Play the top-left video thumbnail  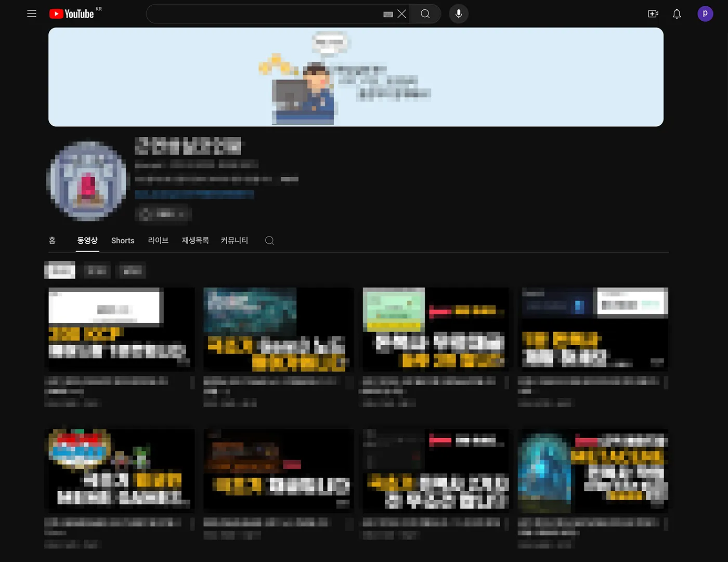[x=120, y=329]
